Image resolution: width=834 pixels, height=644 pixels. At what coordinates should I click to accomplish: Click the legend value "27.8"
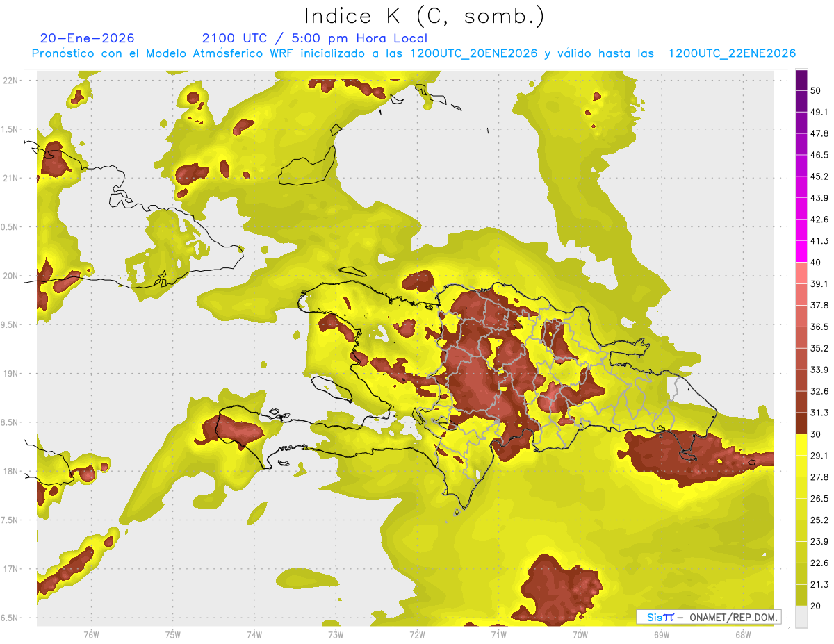point(819,477)
